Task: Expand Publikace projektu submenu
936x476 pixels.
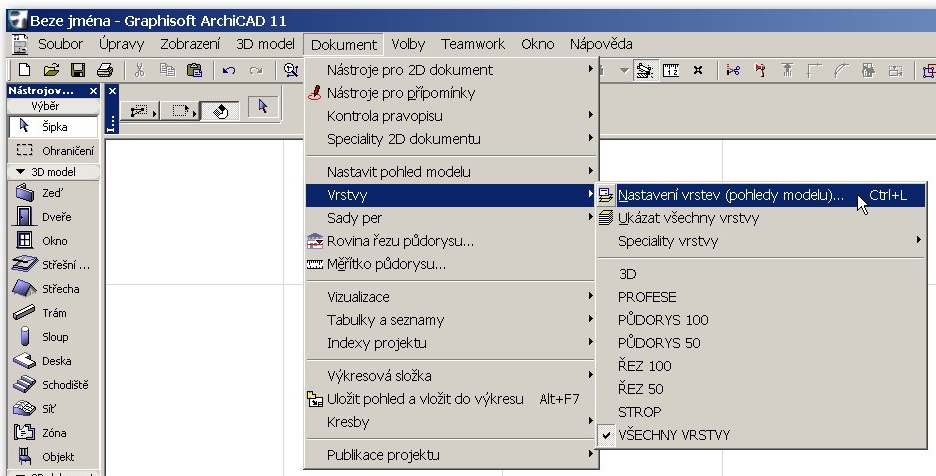Action: point(452,455)
